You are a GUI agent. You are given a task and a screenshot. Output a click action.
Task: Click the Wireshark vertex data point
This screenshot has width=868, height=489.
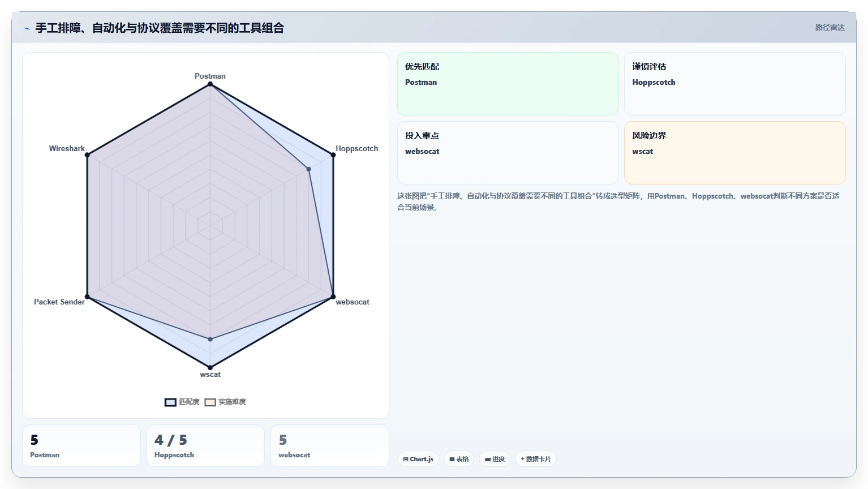[x=87, y=155]
